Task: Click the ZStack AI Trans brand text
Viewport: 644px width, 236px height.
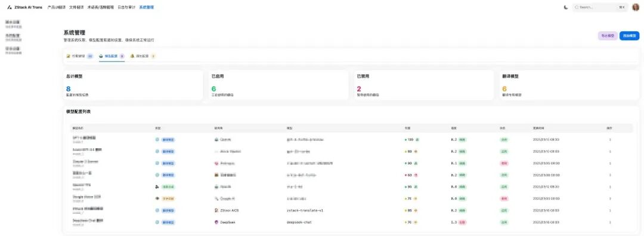Action: coord(28,7)
